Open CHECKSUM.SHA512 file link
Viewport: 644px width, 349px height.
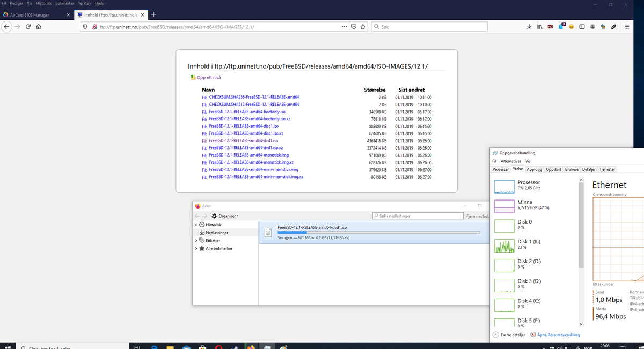click(x=254, y=104)
